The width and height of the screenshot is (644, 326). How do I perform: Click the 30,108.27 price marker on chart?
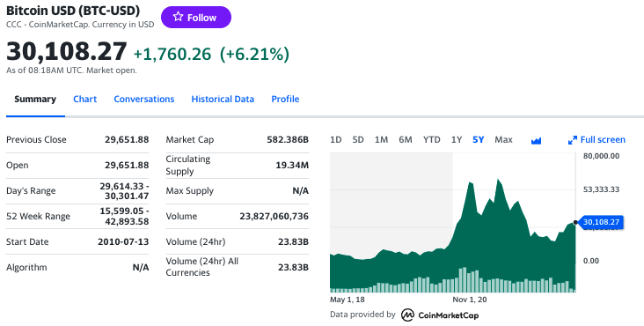[600, 222]
